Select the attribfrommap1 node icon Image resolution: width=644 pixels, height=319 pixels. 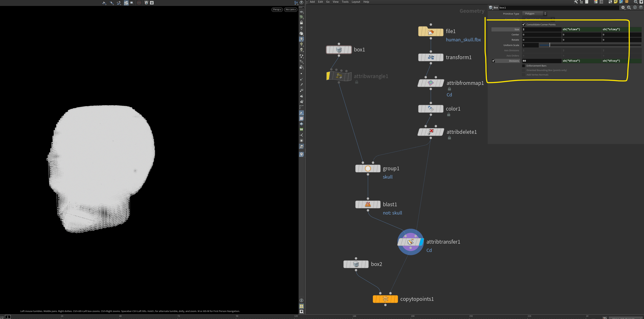click(430, 83)
